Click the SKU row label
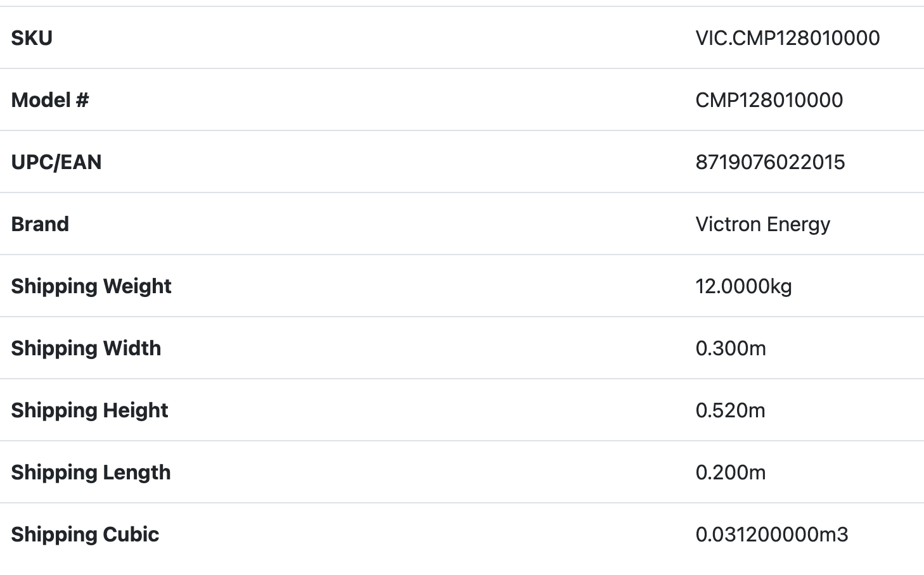Image resolution: width=924 pixels, height=575 pixels. pyautogui.click(x=32, y=38)
